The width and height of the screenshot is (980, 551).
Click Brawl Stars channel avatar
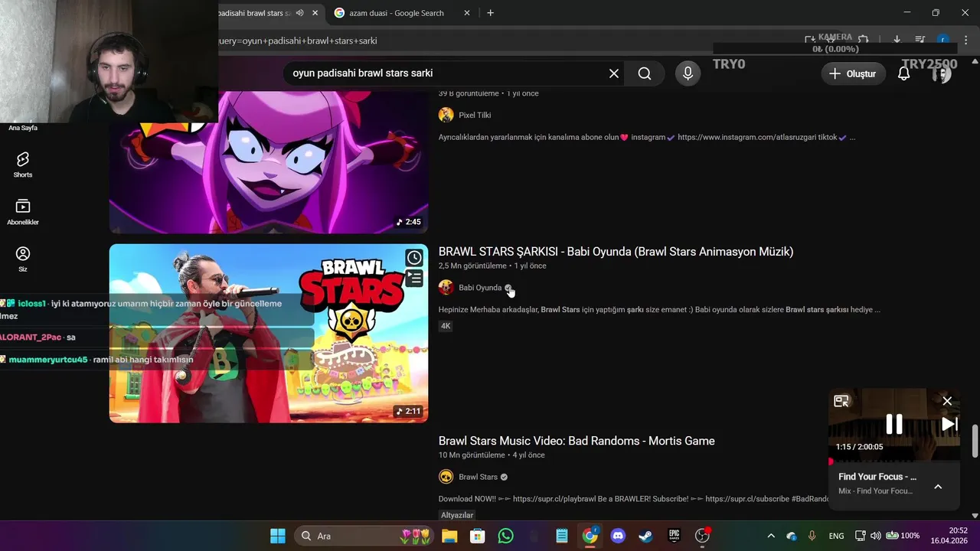click(x=446, y=477)
